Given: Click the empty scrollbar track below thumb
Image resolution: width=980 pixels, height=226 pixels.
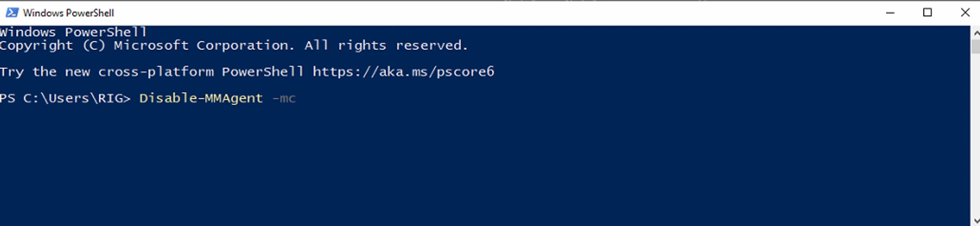Looking at the screenshot, I should (x=975, y=137).
